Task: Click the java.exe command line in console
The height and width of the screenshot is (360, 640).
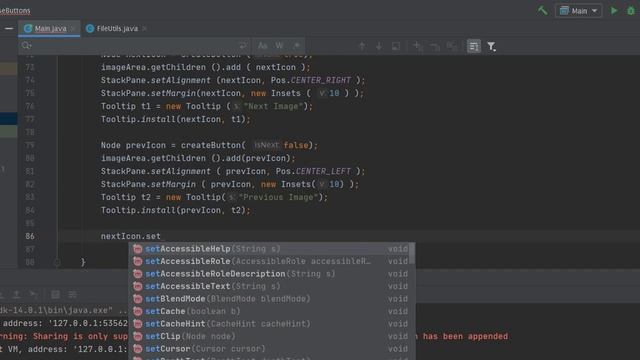Action: point(63,310)
